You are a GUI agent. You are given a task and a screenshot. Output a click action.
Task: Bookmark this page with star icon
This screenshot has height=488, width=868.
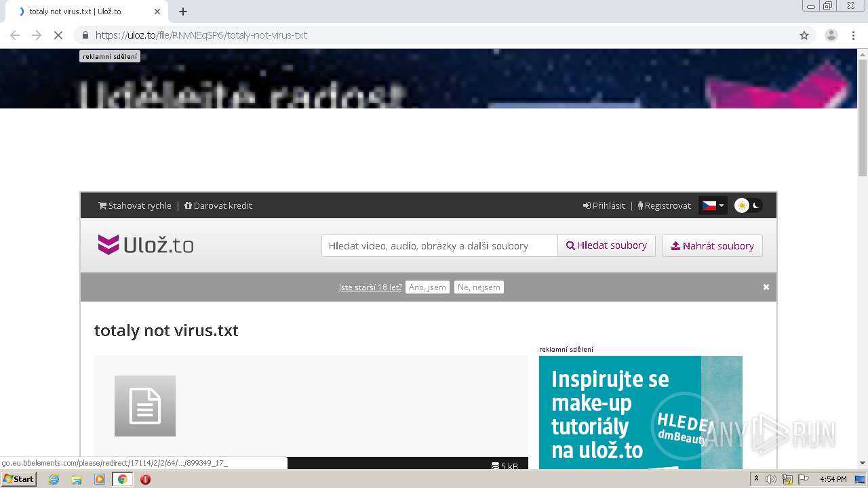(x=804, y=35)
